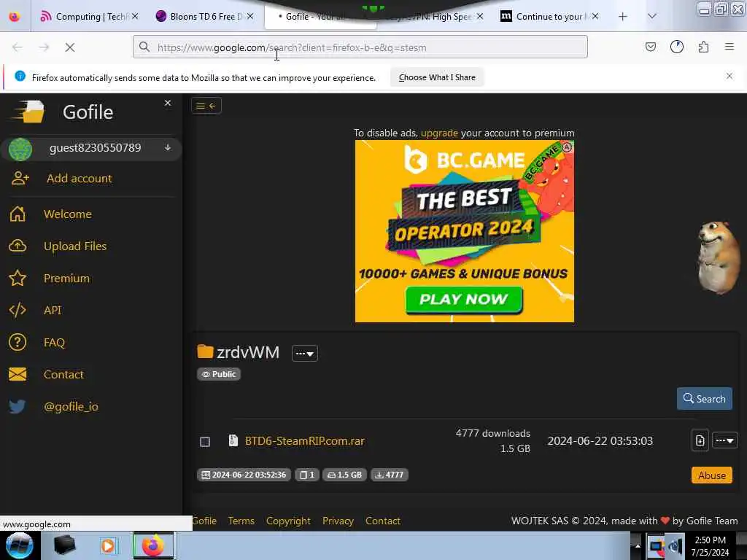Click the URL address bar
Screen dimensions: 747x560
(360, 47)
